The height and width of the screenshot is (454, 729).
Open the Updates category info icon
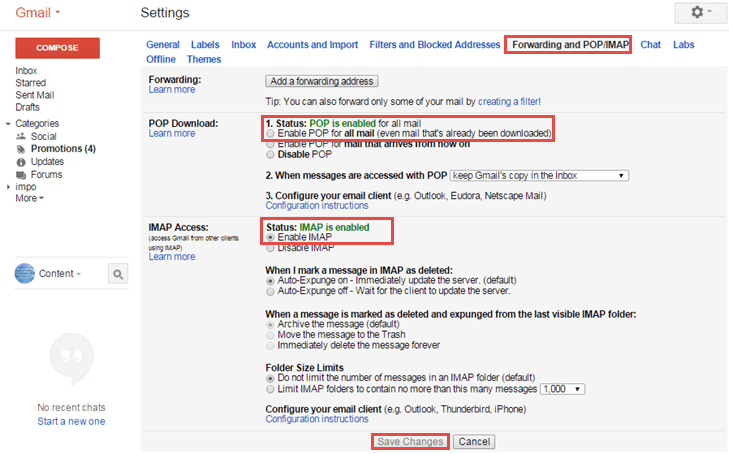pos(21,162)
